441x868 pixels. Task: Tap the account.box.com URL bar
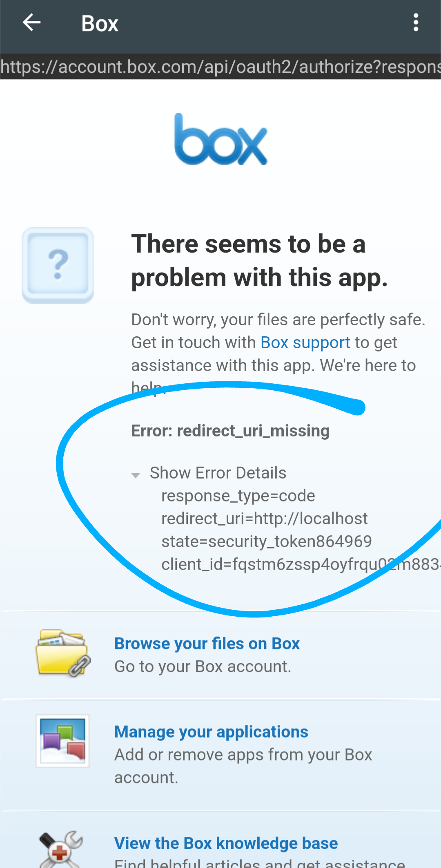click(x=220, y=67)
